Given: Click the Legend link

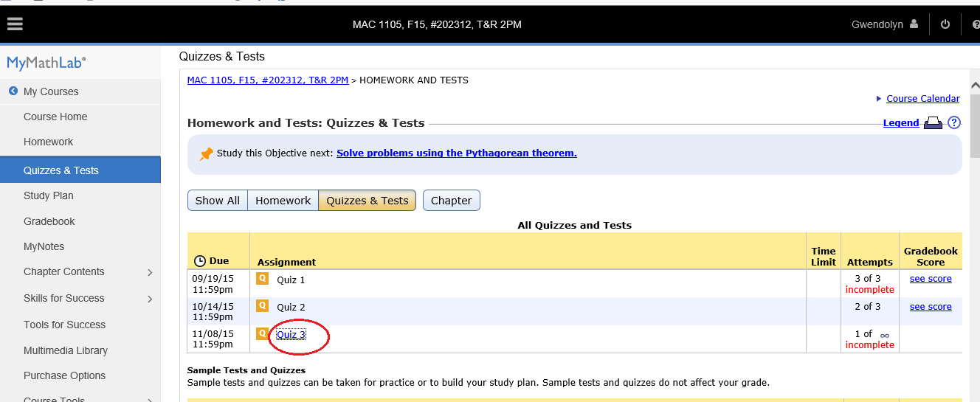Looking at the screenshot, I should pyautogui.click(x=901, y=123).
